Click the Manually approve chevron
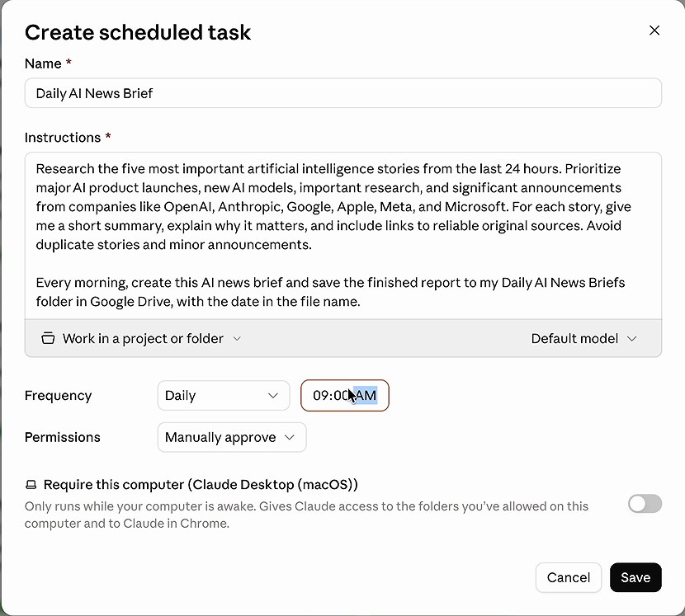Image resolution: width=685 pixels, height=616 pixels. [x=290, y=437]
